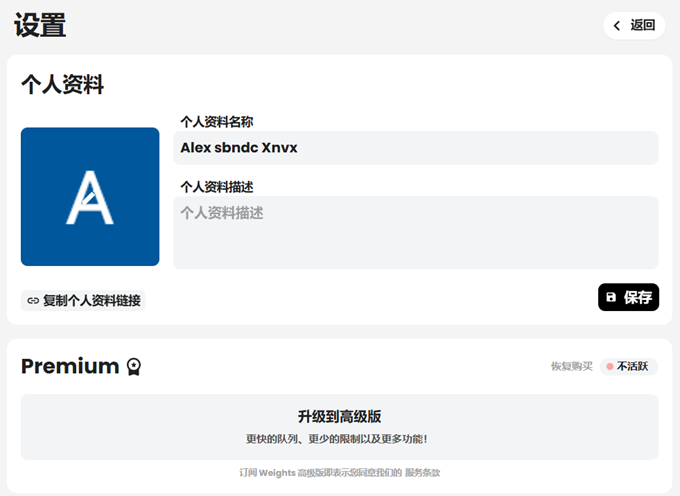
Task: Select the 恢复购买 restore purchase link
Action: [572, 367]
